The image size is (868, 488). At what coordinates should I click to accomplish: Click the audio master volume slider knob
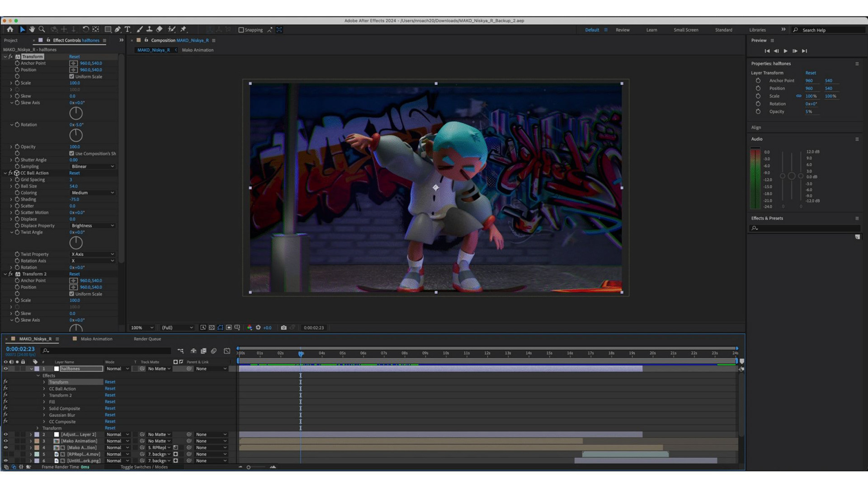click(x=792, y=176)
